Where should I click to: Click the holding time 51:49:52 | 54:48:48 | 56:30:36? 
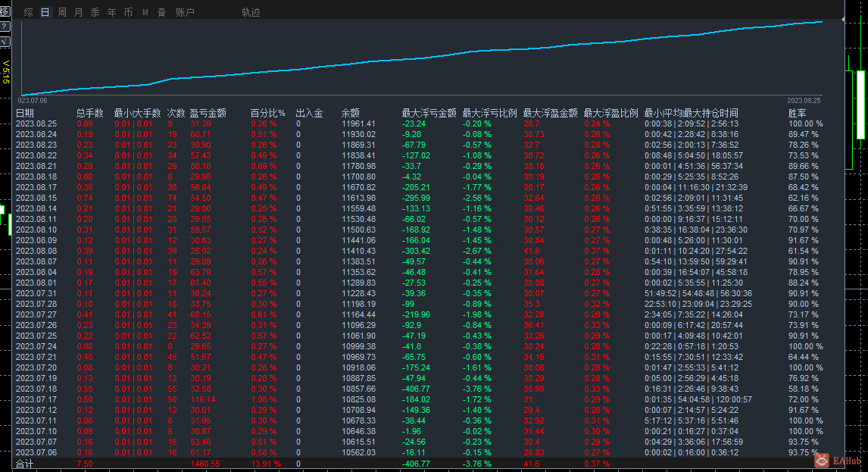(698, 294)
